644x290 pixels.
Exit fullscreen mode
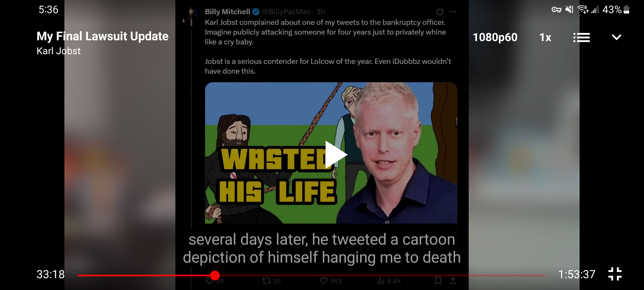tap(615, 274)
